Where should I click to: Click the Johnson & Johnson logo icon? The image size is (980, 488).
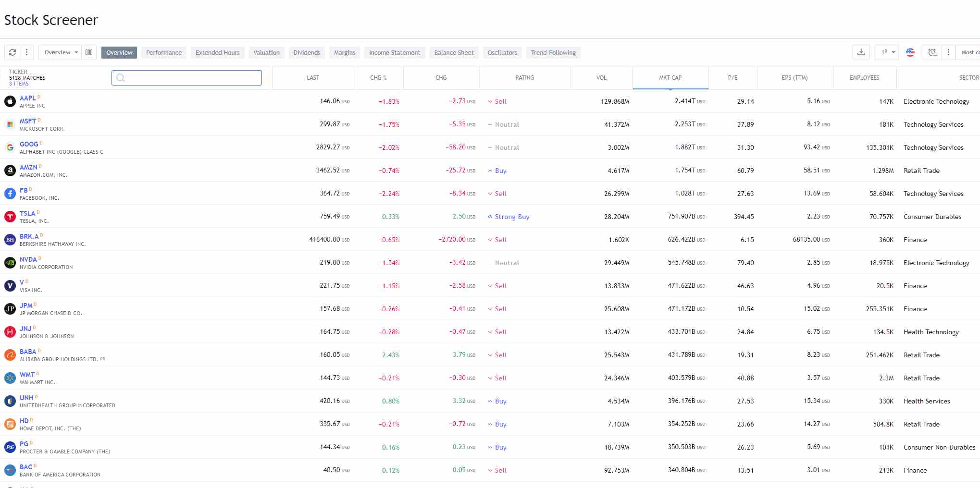(10, 332)
